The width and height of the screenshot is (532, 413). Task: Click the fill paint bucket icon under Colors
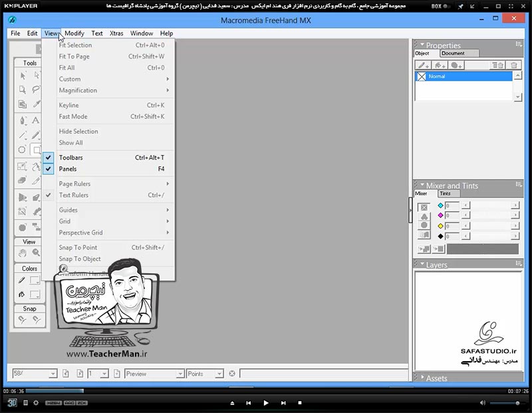22,294
